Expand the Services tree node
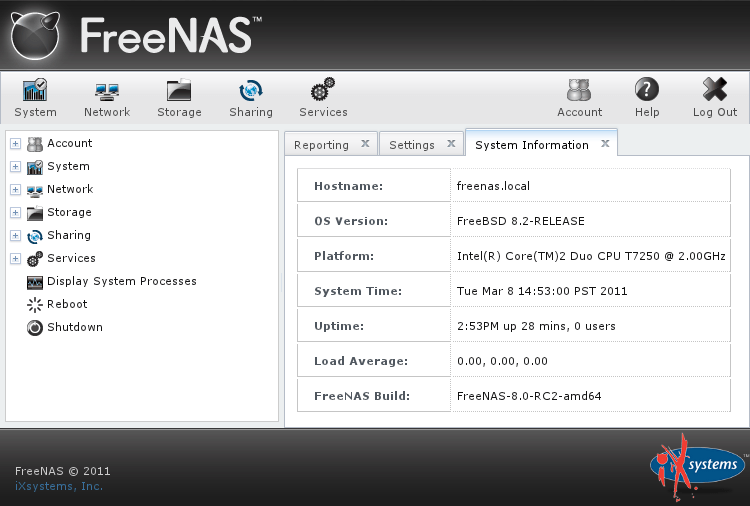The image size is (750, 506). coord(15,258)
